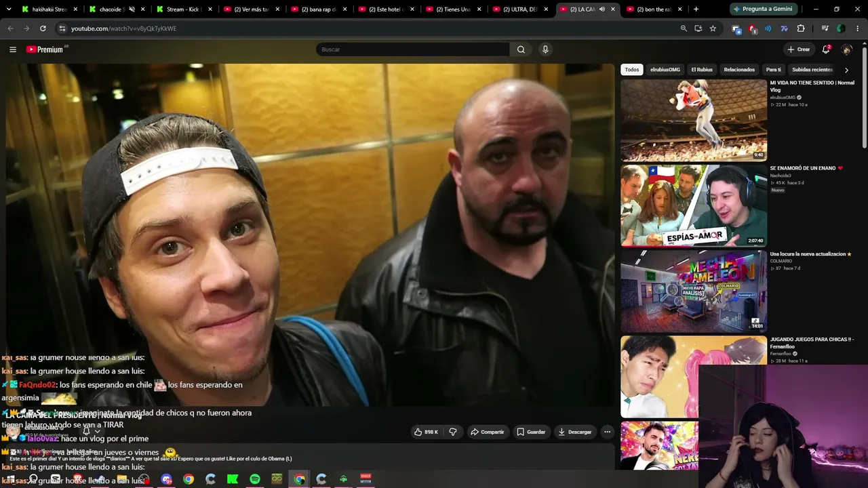
Task: Dislike the video with thumbs-down
Action: (x=453, y=432)
